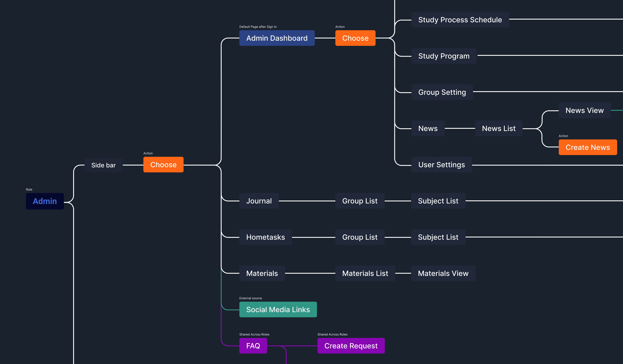Screen dimensions: 623x364
Task: Select Group List in the Hometasks row
Action: pyautogui.click(x=359, y=237)
